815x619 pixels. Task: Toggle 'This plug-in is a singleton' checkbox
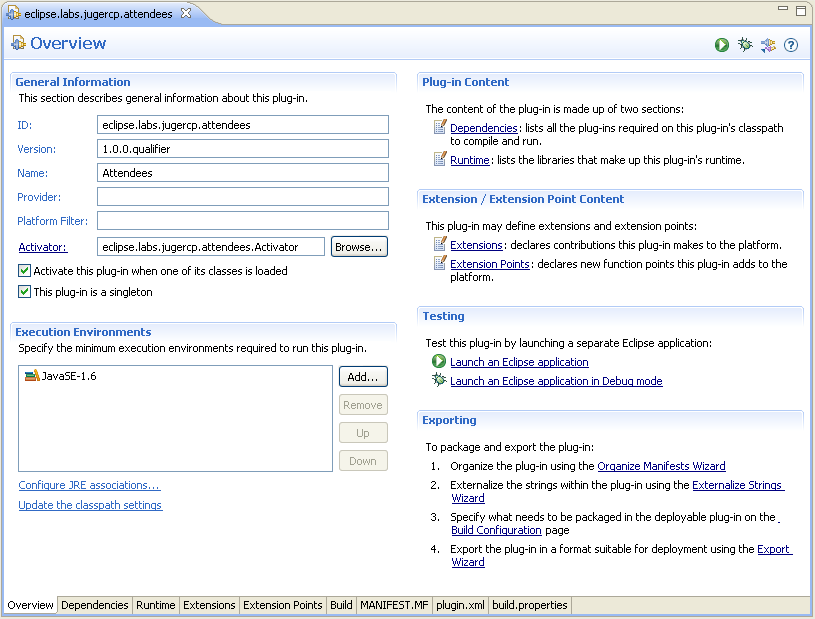tap(24, 292)
